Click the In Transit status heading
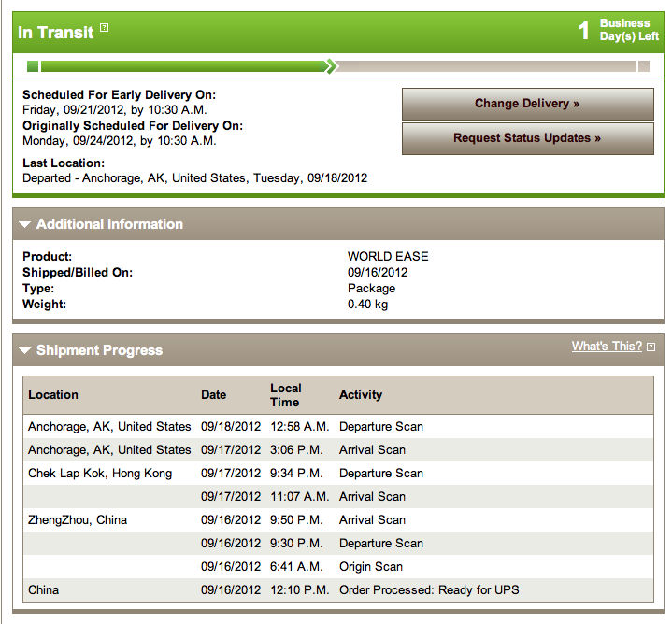The height and width of the screenshot is (624, 672). (x=56, y=33)
